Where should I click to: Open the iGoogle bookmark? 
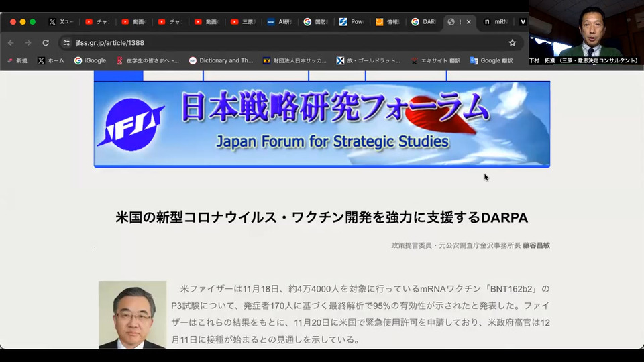coord(90,61)
